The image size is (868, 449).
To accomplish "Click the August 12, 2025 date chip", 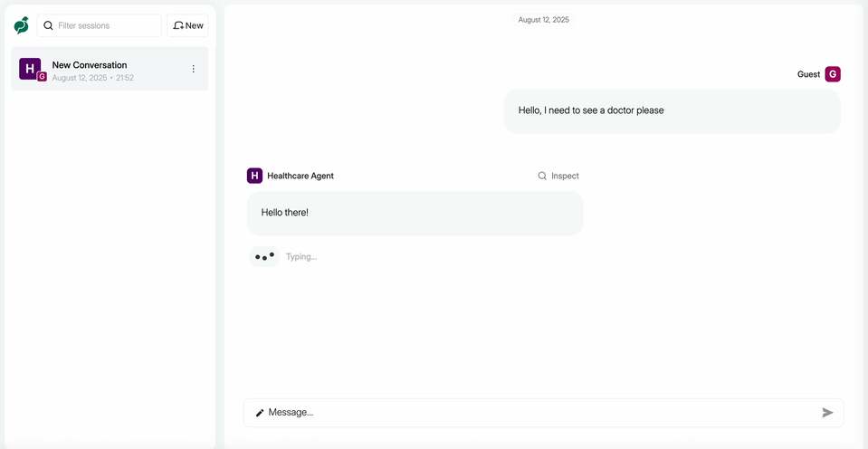I will 543,20.
